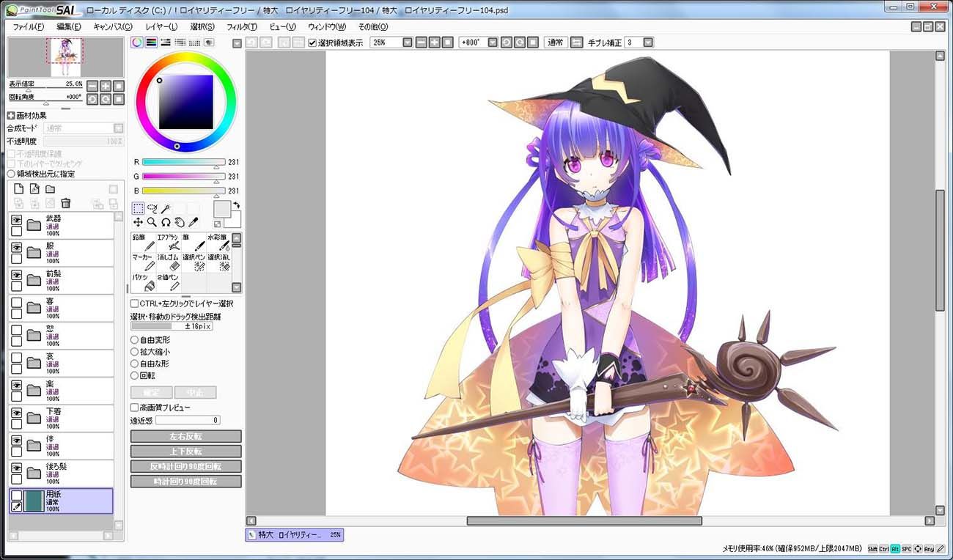Click the 左右反転 button

[185, 436]
